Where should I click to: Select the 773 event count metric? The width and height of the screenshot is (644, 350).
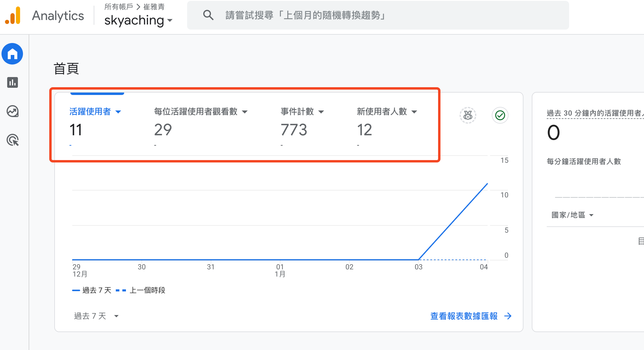pyautogui.click(x=294, y=130)
